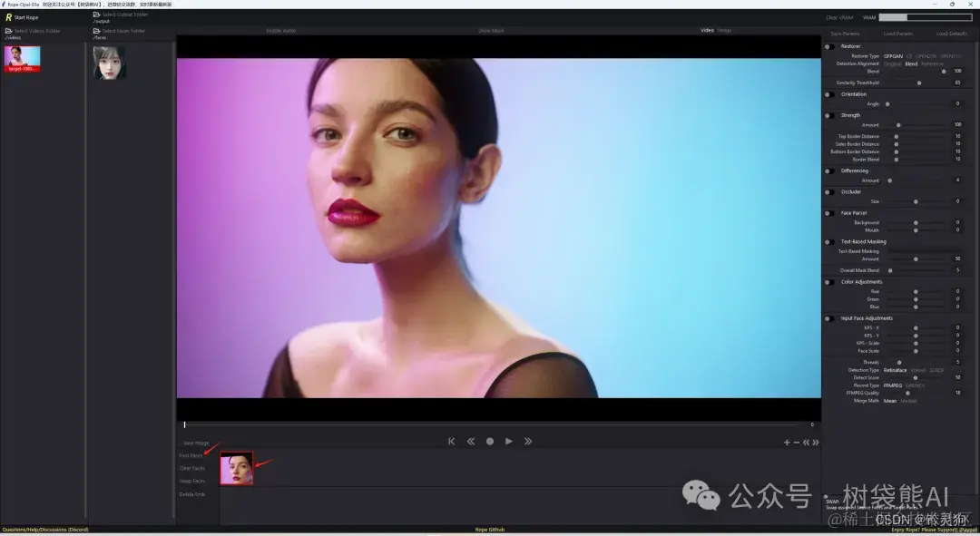Image resolution: width=980 pixels, height=536 pixels.
Task: Click Load Params
Action: tap(898, 34)
